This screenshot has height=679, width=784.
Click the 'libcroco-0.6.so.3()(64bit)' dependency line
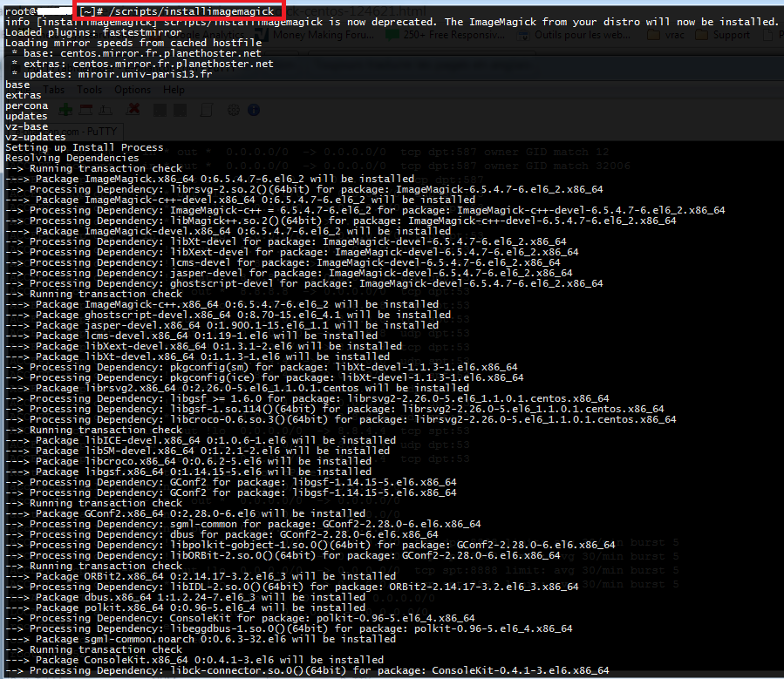tap(340, 420)
